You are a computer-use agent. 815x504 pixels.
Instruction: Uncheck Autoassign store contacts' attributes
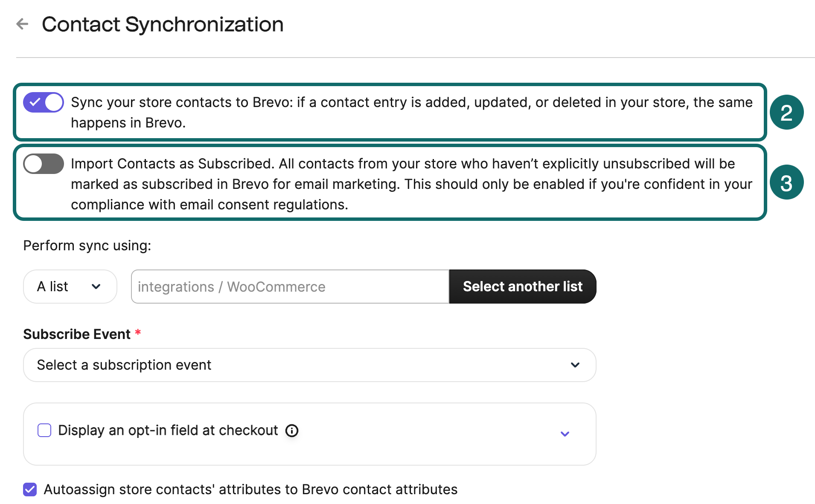tap(29, 490)
